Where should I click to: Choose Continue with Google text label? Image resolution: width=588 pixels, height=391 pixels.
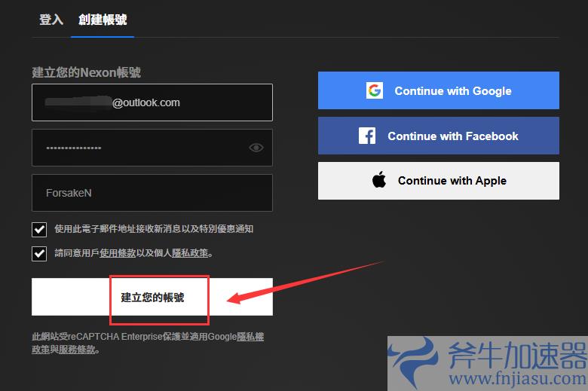(453, 91)
